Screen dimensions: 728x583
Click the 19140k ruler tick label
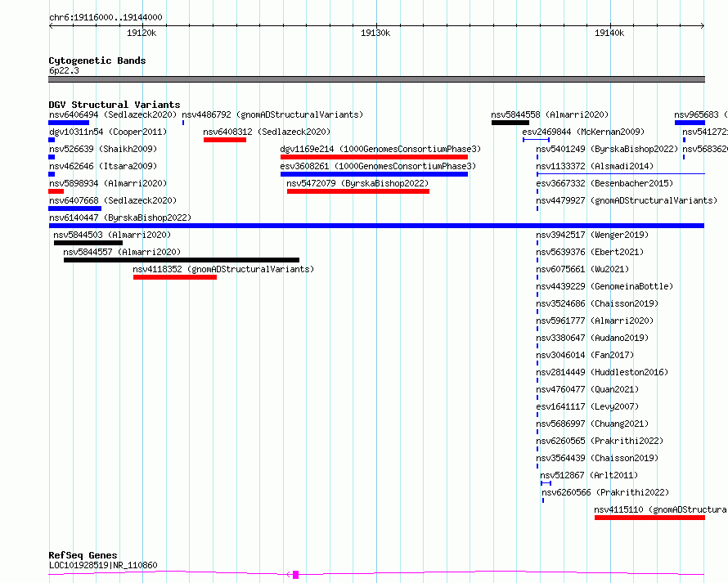click(609, 33)
